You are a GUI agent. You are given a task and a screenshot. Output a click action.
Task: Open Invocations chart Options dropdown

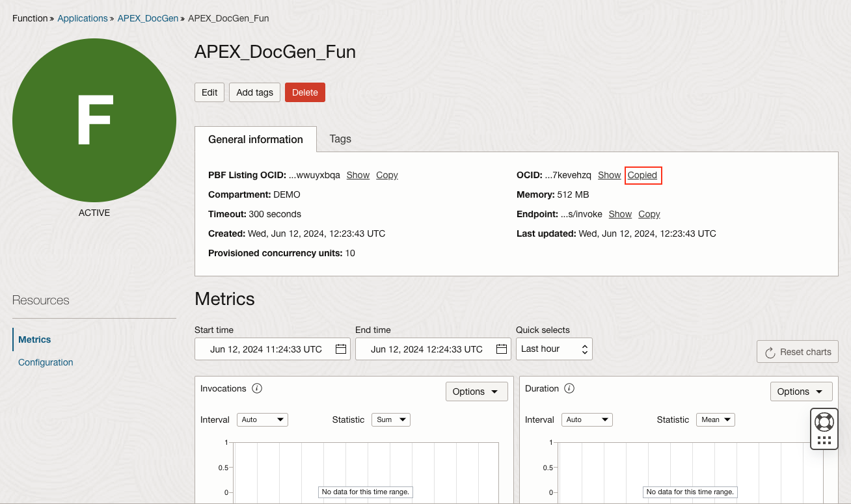tap(476, 391)
